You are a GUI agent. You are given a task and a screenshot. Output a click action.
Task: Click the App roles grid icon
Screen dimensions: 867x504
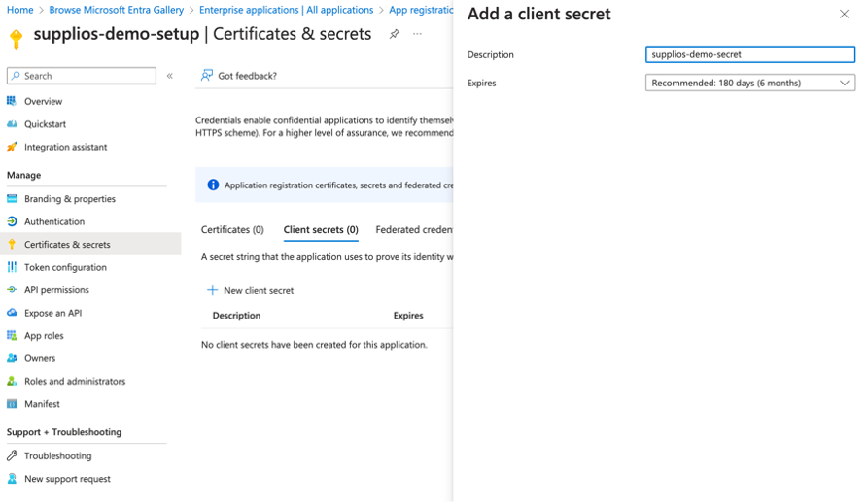(12, 335)
